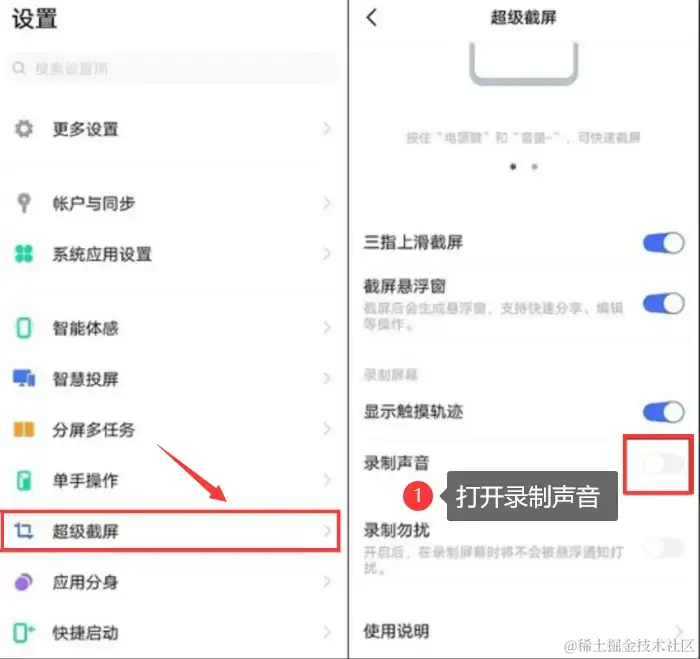Open 单手操作 via its right chevron
Viewport: 700px width, 659px height.
[327, 480]
